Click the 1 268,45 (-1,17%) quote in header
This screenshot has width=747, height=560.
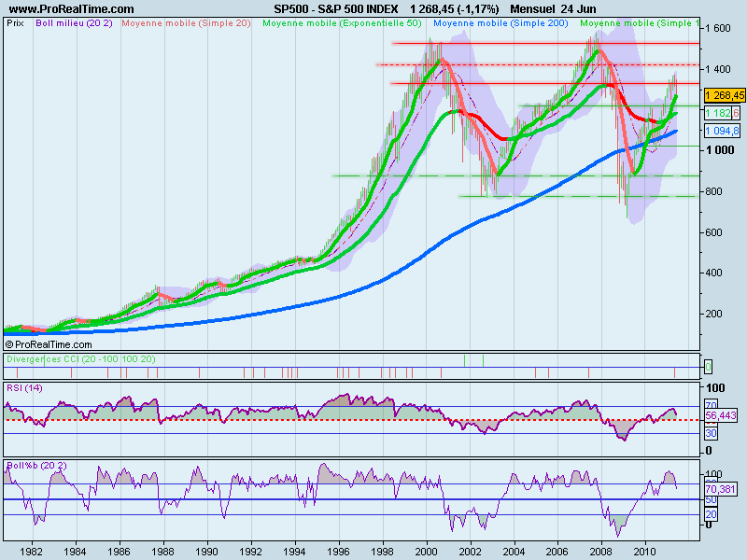point(455,9)
